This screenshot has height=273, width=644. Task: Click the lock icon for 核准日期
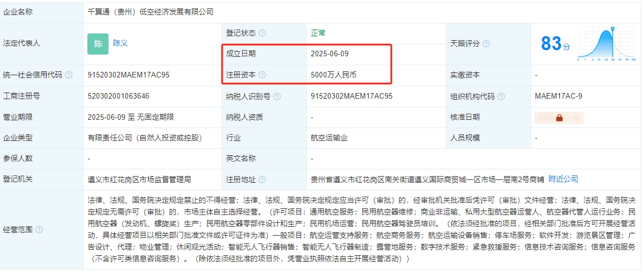point(559,118)
